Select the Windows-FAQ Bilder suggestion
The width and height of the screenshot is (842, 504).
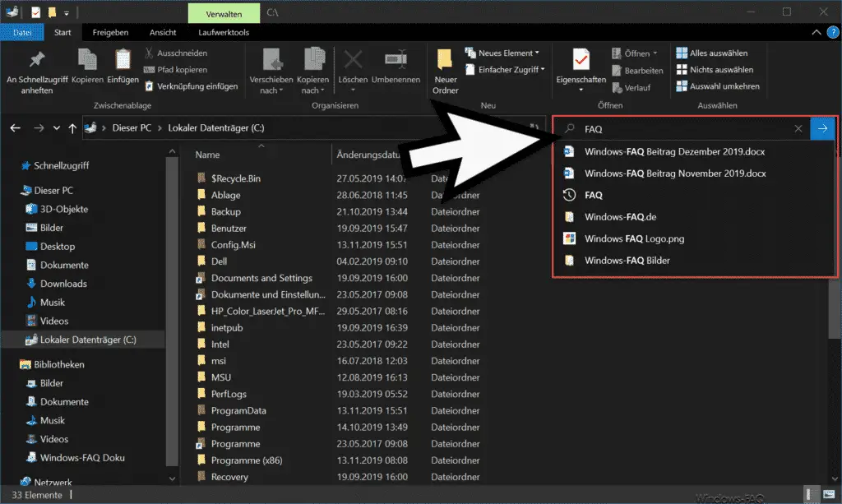pyautogui.click(x=694, y=261)
